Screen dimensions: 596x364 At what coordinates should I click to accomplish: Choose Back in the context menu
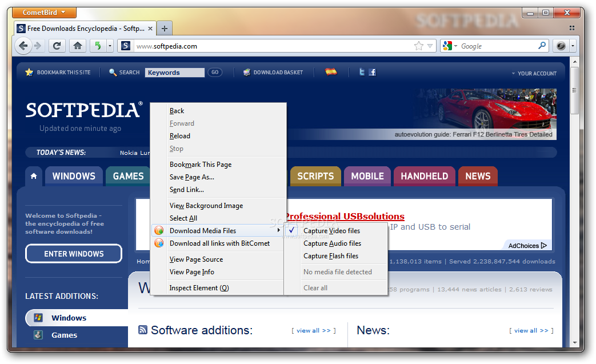click(x=218, y=111)
